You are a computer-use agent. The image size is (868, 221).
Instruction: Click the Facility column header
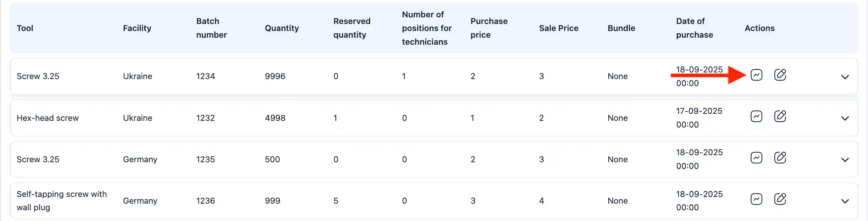click(137, 28)
